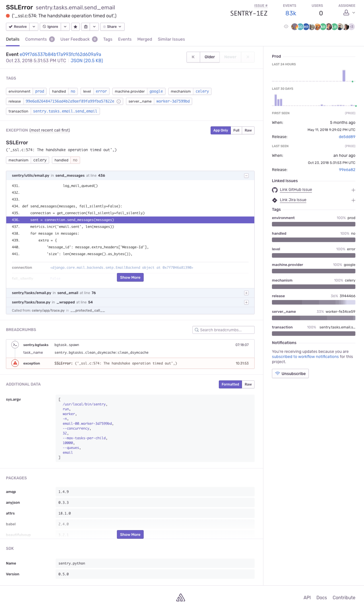Click the Unsubscribe button
Screen dimensions: 364x610
290,374
